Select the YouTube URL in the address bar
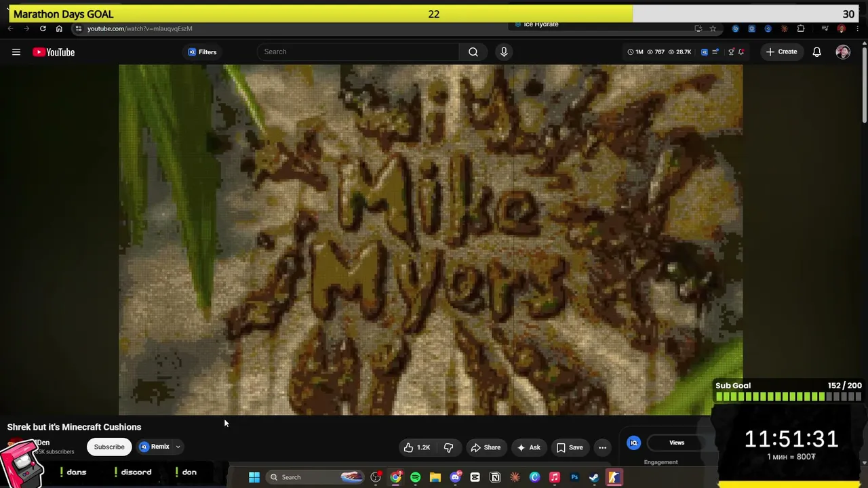The height and width of the screenshot is (488, 868). [x=140, y=28]
